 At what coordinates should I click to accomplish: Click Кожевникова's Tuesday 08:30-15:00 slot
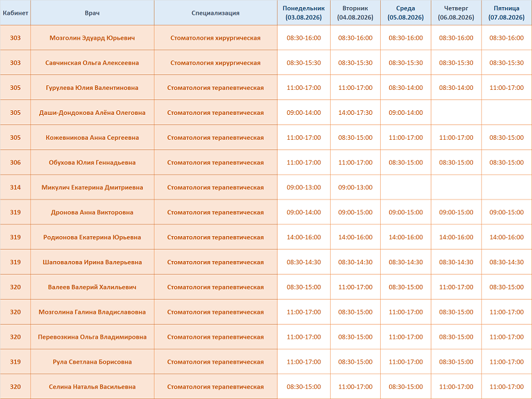pos(355,137)
